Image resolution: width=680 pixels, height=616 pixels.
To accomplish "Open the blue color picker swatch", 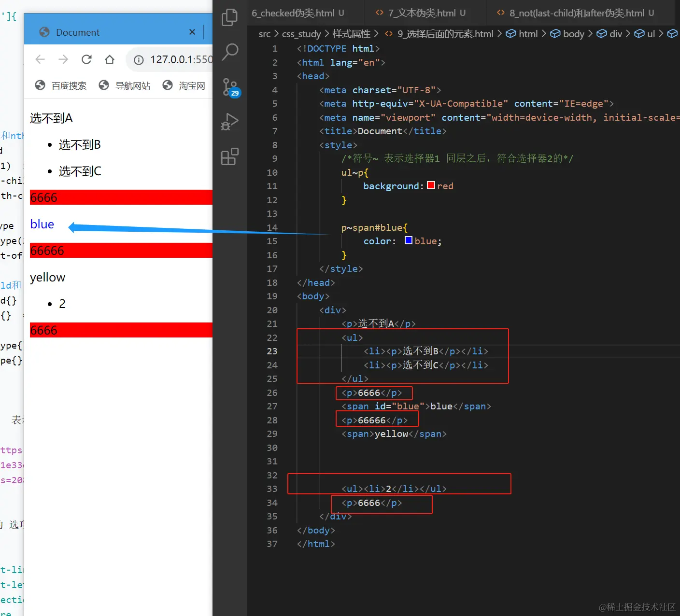I will [x=409, y=240].
